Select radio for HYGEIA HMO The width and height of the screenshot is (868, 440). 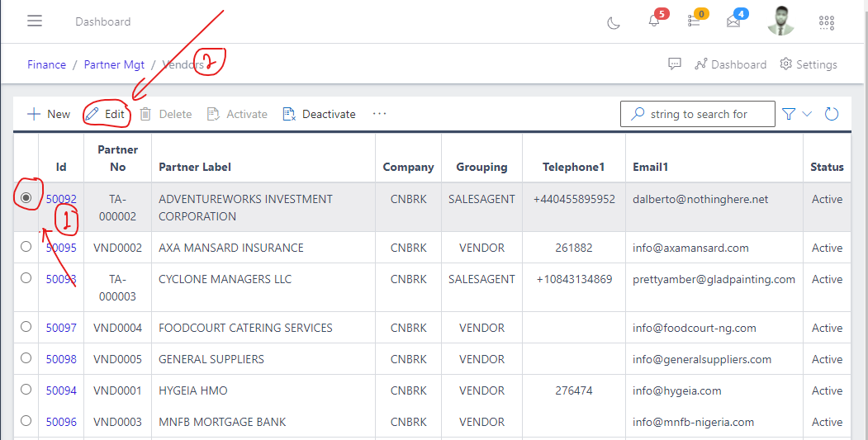tap(26, 390)
